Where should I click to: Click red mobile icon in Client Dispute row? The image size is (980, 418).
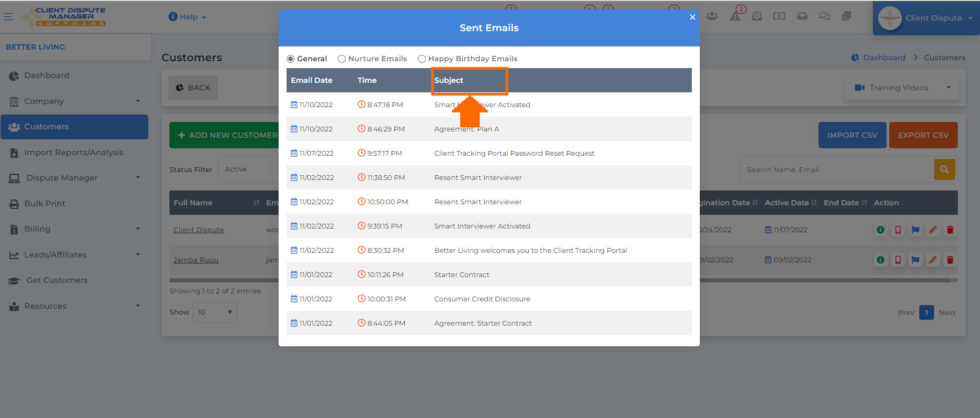898,230
